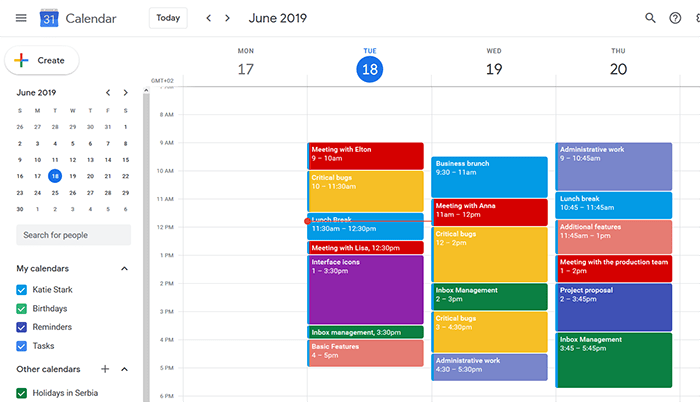Open Meeting with Anna event

pos(489,212)
